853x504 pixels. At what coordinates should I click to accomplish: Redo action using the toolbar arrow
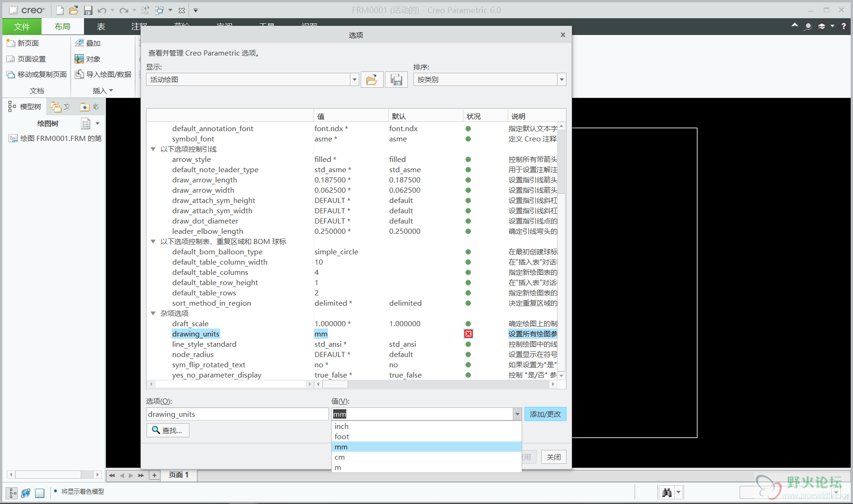[124, 10]
